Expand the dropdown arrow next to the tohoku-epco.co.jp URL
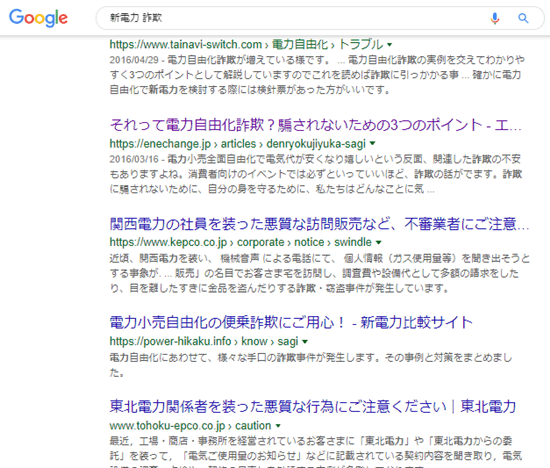Image resolution: width=550 pixels, height=468 pixels. [x=278, y=426]
